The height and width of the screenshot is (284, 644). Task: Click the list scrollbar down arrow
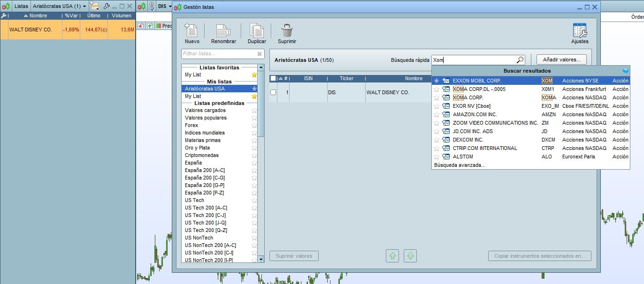[x=261, y=259]
